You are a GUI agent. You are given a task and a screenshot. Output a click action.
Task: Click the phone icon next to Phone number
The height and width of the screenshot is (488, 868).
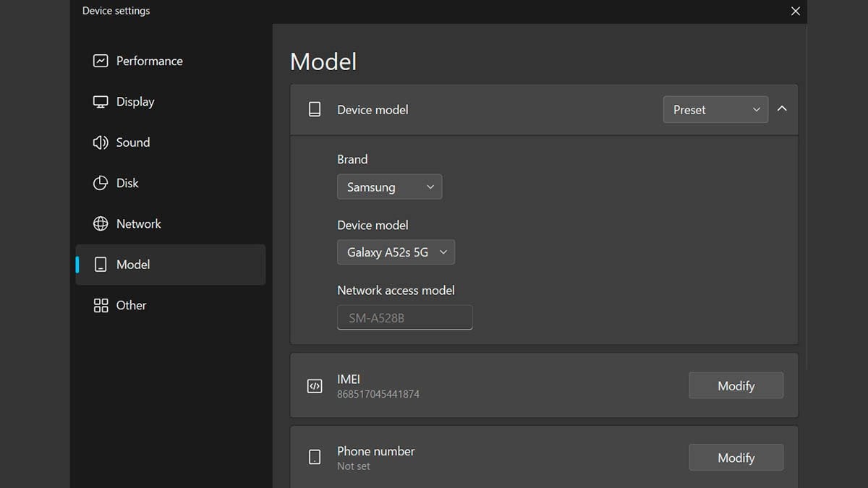[x=315, y=458]
